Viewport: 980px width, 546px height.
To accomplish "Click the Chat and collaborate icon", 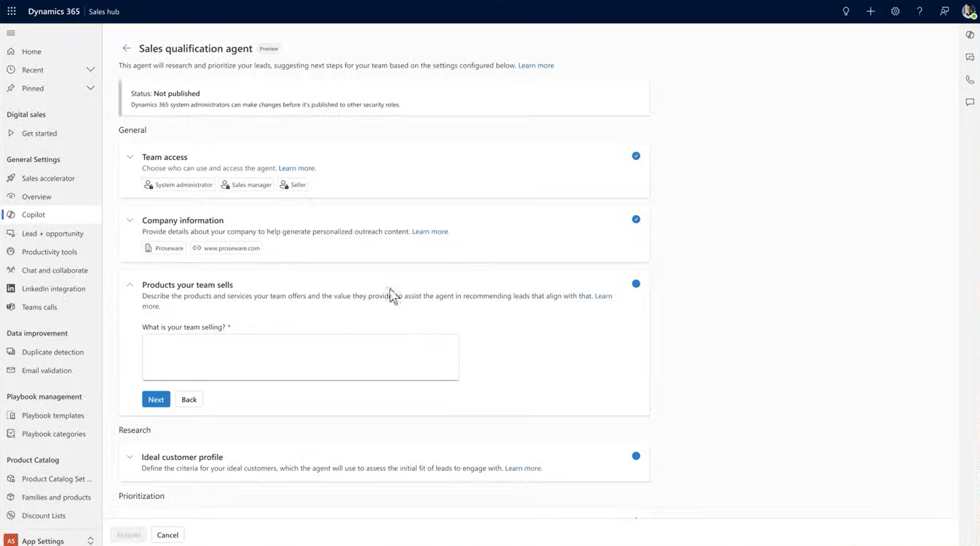I will click(11, 270).
